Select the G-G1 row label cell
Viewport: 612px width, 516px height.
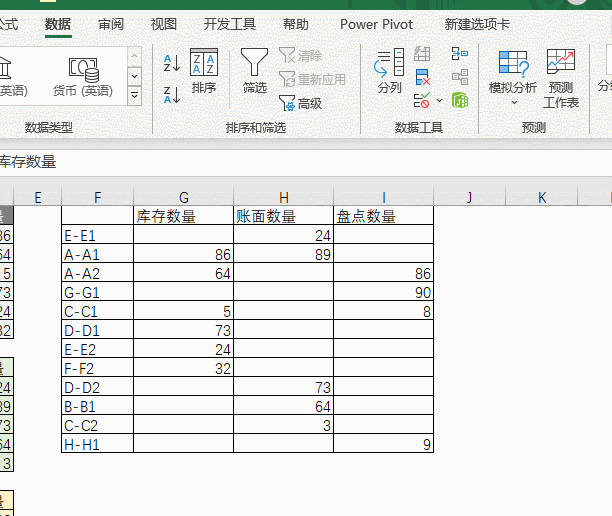(x=97, y=292)
